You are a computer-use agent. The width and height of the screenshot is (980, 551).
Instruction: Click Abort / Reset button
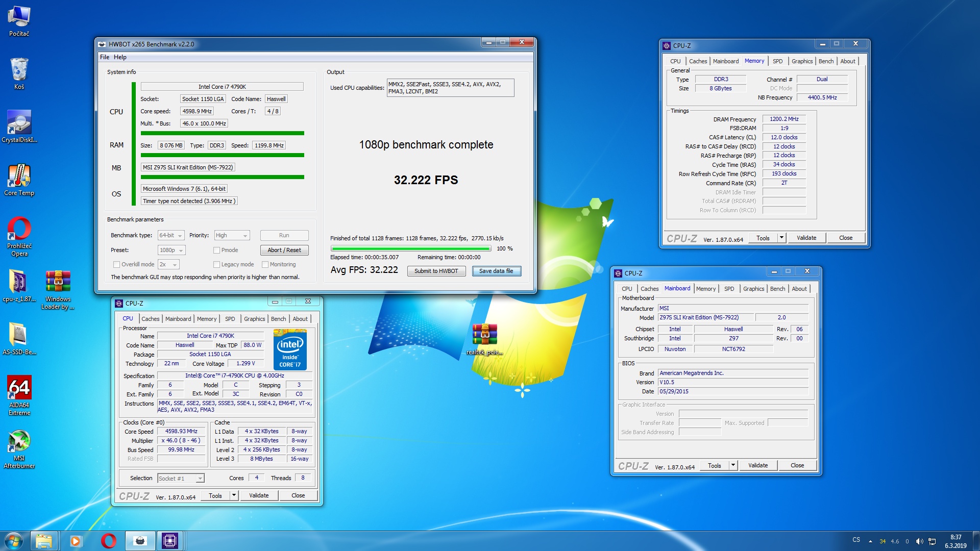coord(284,250)
